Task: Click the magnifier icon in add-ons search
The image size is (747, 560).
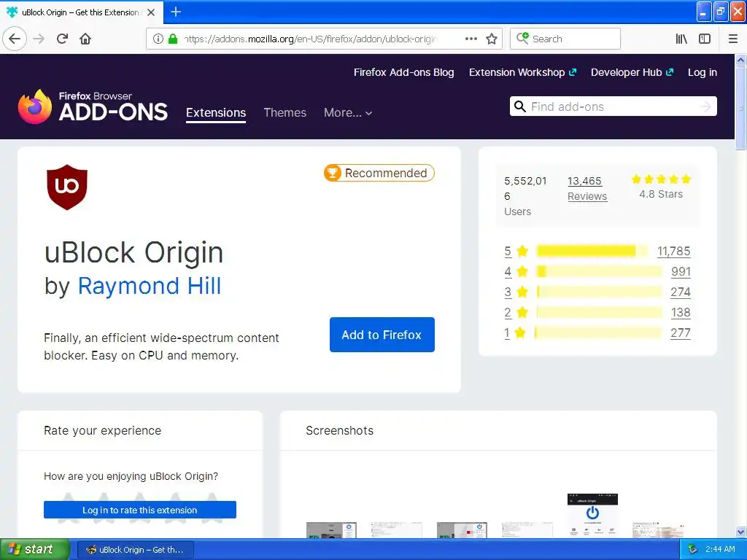Action: tap(520, 106)
